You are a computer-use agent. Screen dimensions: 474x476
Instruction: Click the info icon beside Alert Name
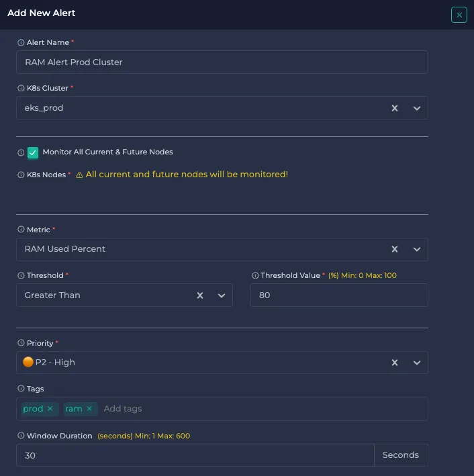pyautogui.click(x=21, y=42)
